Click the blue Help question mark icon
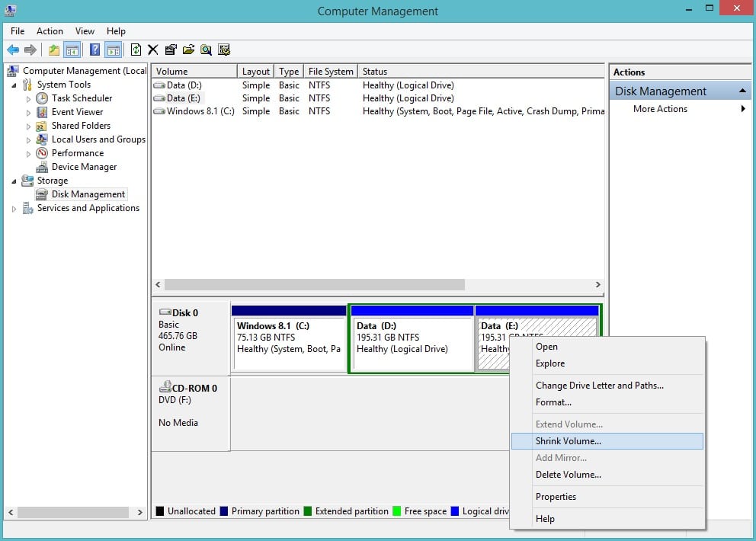Viewport: 756px width, 541px height. (95, 50)
